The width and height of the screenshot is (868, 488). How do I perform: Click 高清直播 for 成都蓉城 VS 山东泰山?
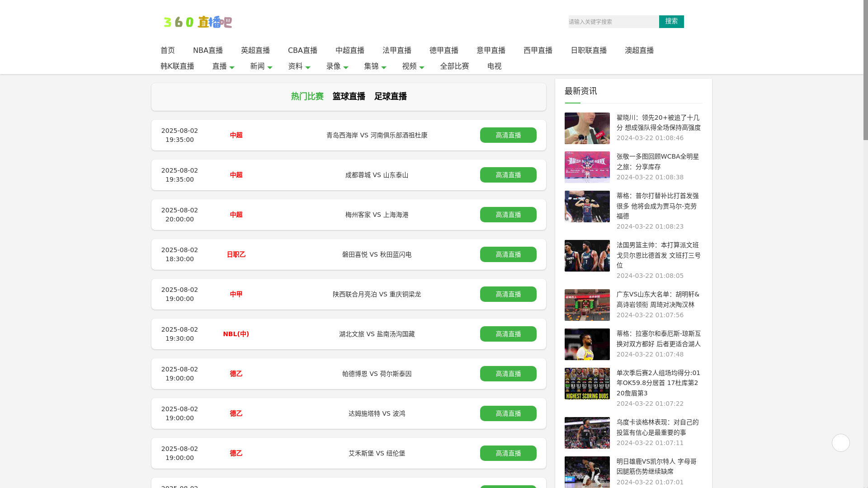coord(508,175)
